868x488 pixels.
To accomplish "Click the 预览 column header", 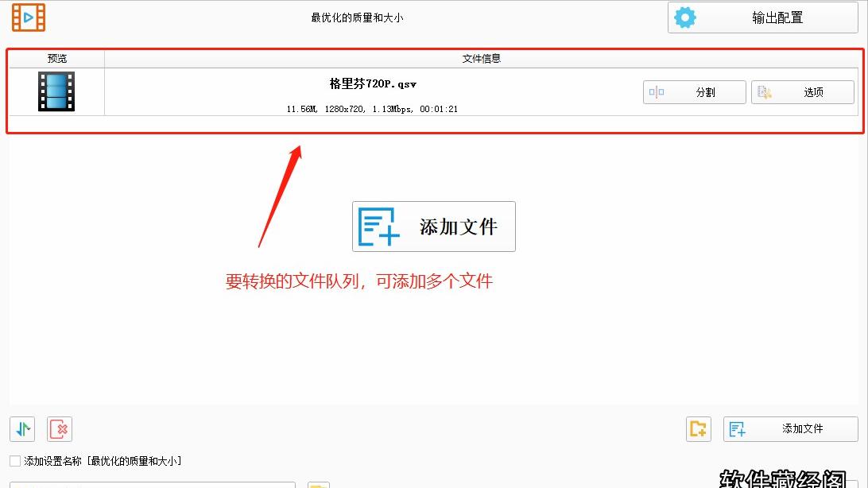I will click(x=56, y=57).
